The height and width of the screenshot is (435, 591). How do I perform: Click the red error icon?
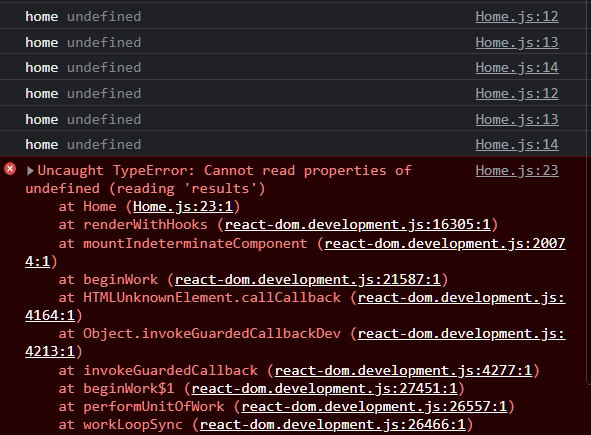tap(10, 169)
